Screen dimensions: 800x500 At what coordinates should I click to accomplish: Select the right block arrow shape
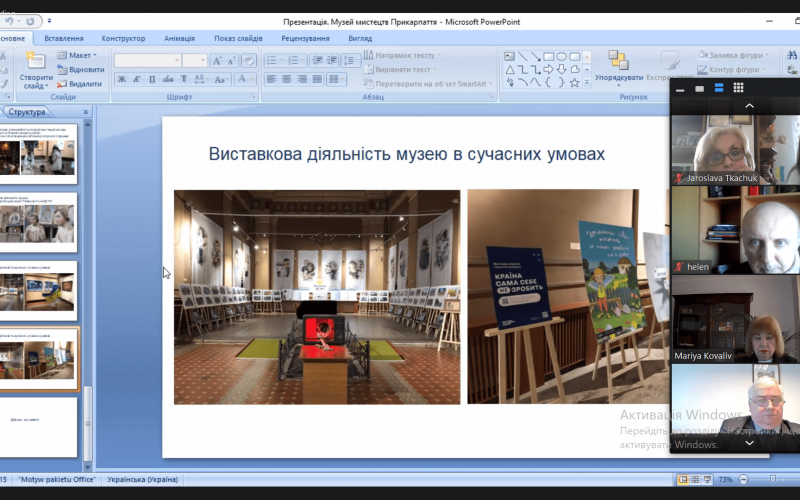[x=549, y=69]
